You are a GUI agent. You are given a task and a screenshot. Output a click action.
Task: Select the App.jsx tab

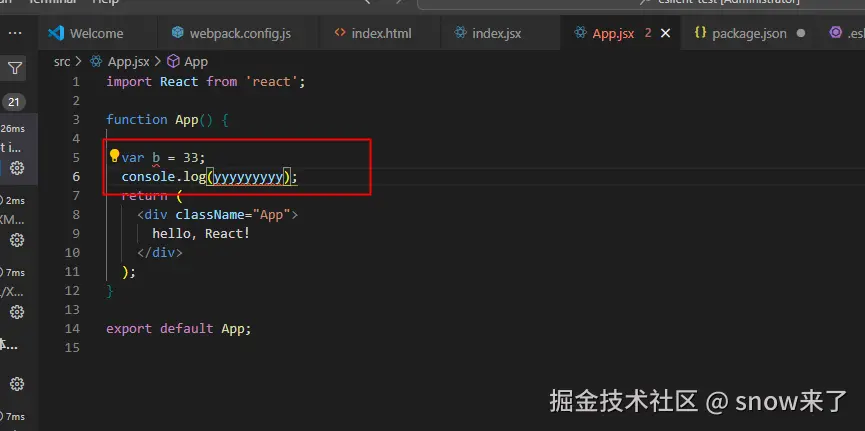point(613,33)
